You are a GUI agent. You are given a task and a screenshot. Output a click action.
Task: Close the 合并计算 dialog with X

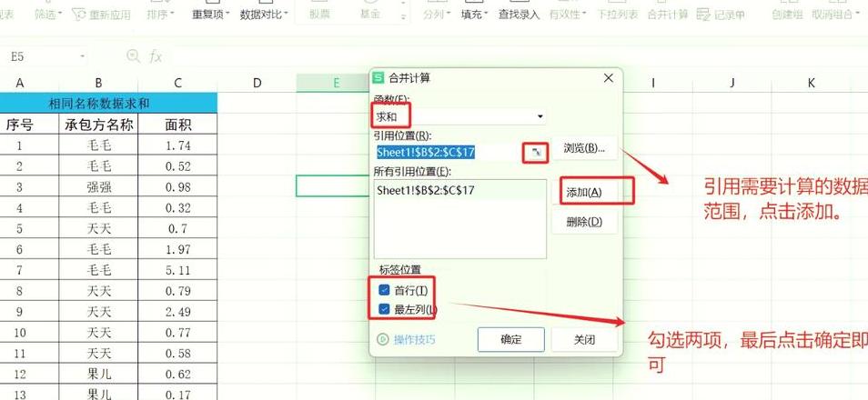pos(609,78)
